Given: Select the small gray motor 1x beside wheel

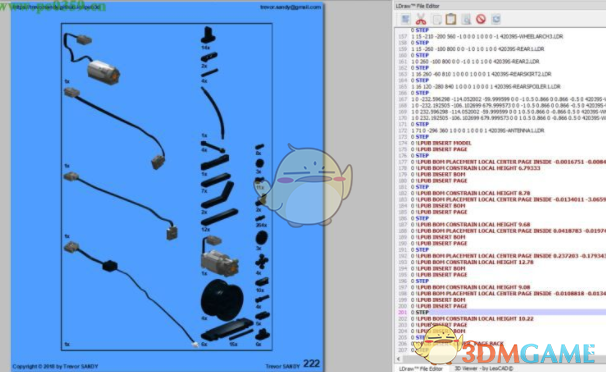Looking at the screenshot, I should coord(220,255).
